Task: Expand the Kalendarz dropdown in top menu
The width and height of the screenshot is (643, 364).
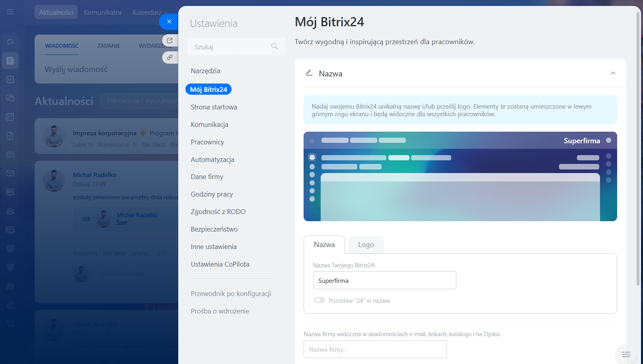Action: [x=150, y=12]
